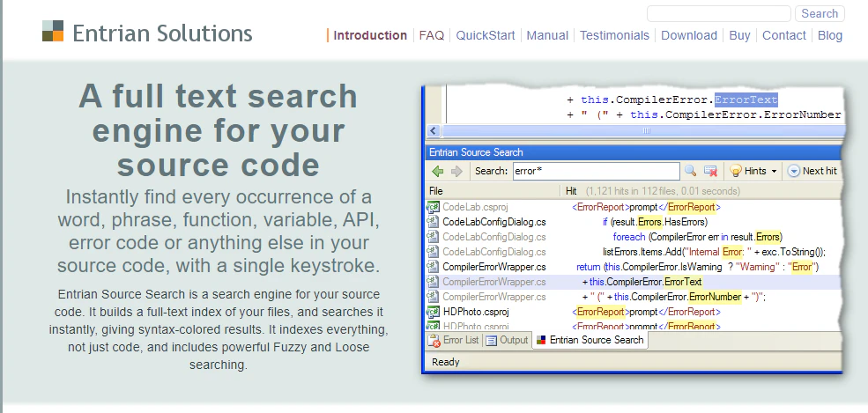This screenshot has width=868, height=413.
Task: Click the Hints lightbulb icon
Action: 736,171
